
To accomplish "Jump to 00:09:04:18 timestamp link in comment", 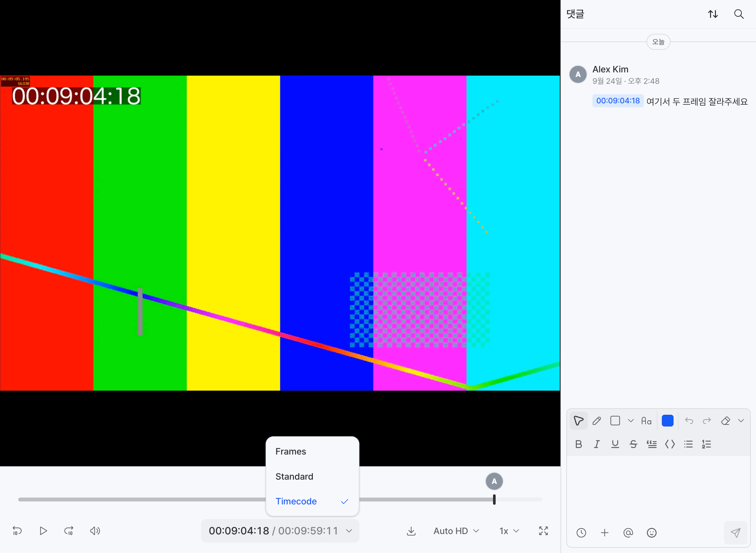I will (x=618, y=101).
